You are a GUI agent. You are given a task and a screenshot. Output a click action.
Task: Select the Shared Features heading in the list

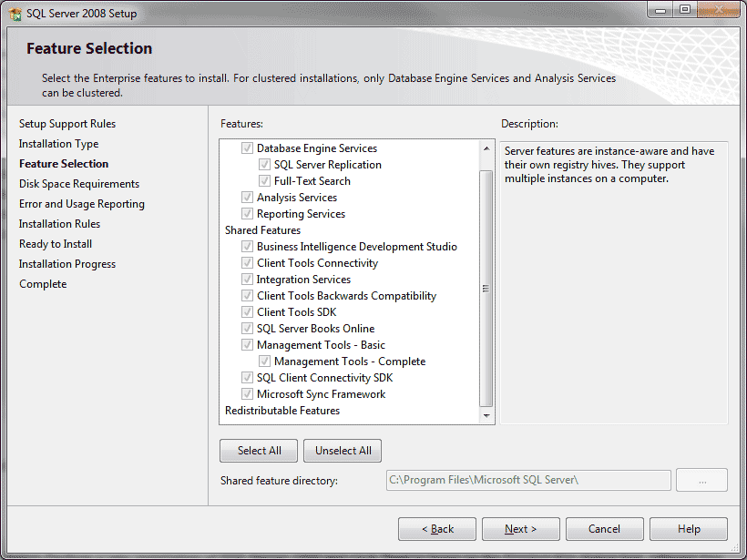tap(262, 230)
